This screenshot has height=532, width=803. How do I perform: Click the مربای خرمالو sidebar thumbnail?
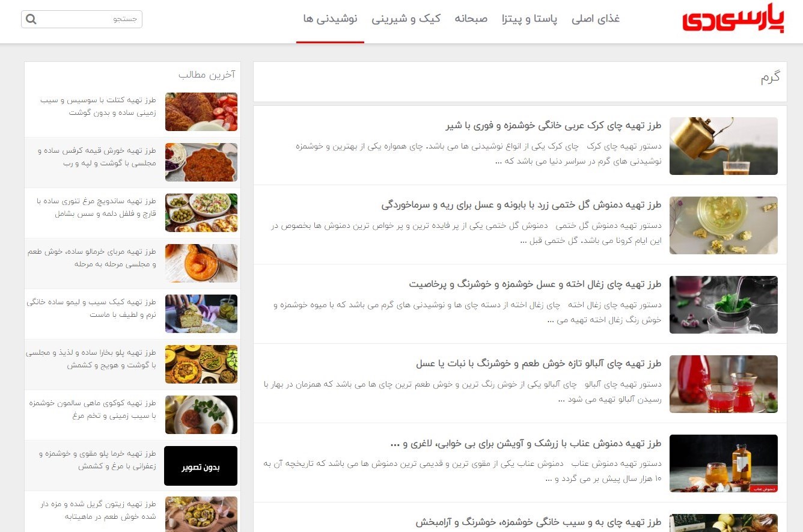201,263
